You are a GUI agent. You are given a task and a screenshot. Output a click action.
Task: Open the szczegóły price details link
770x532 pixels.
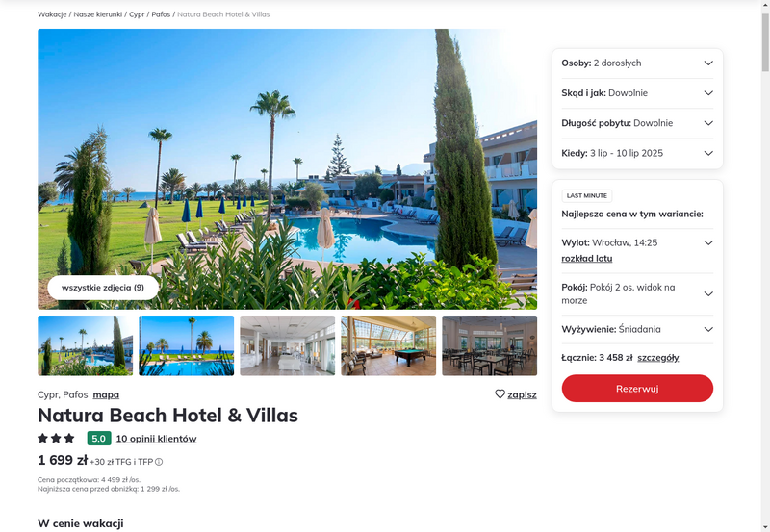[x=658, y=358]
